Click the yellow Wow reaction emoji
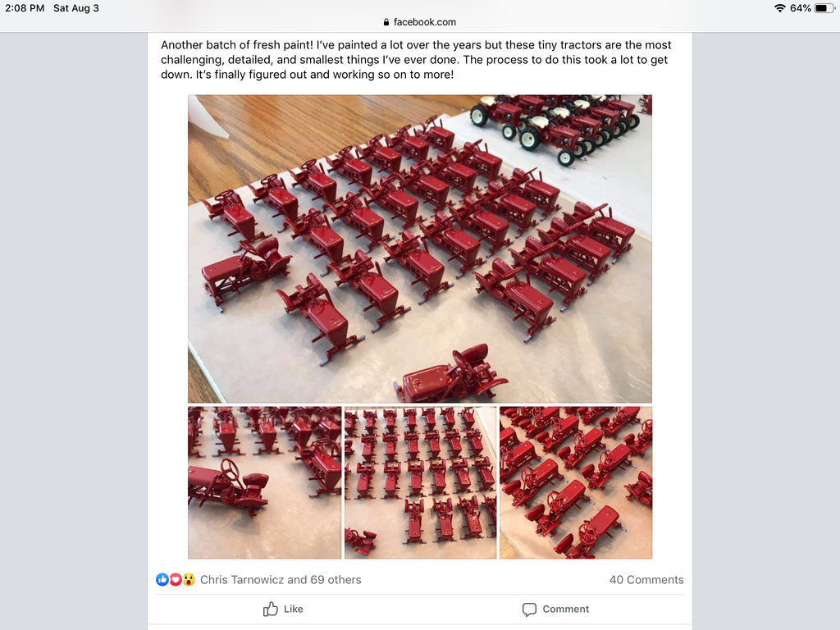This screenshot has width=840, height=630. coord(189,579)
